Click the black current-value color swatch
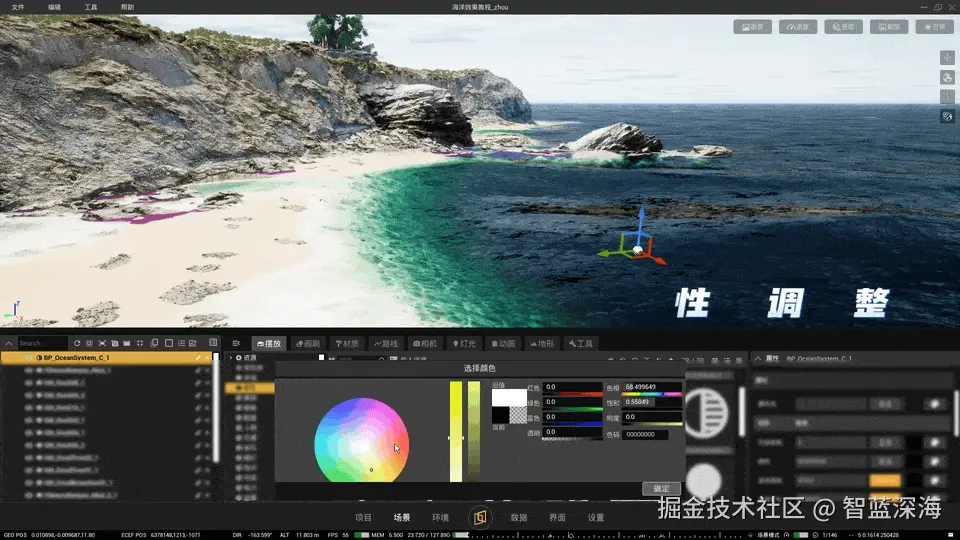The width and height of the screenshot is (960, 540). [501, 415]
